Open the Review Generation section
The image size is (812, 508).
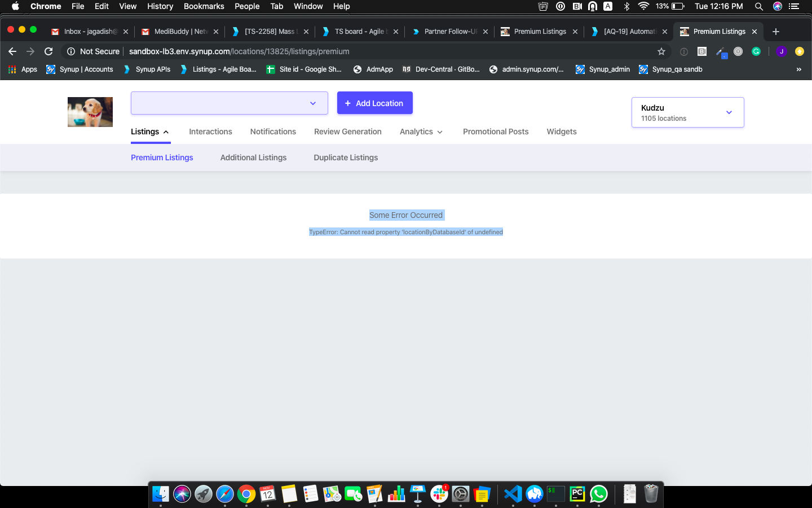[347, 132]
